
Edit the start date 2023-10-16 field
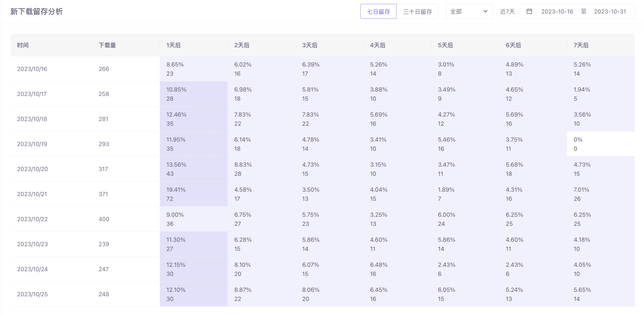(557, 11)
